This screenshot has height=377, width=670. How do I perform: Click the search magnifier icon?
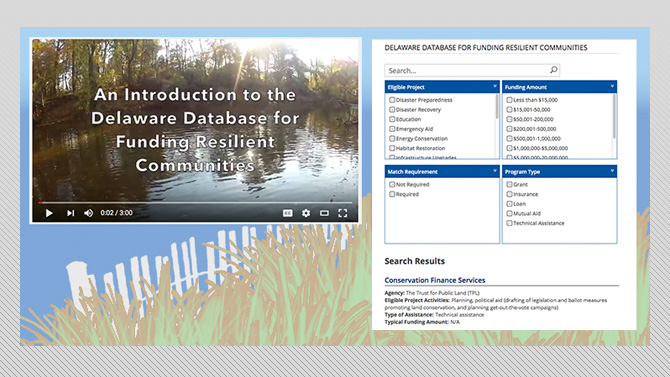(x=553, y=70)
